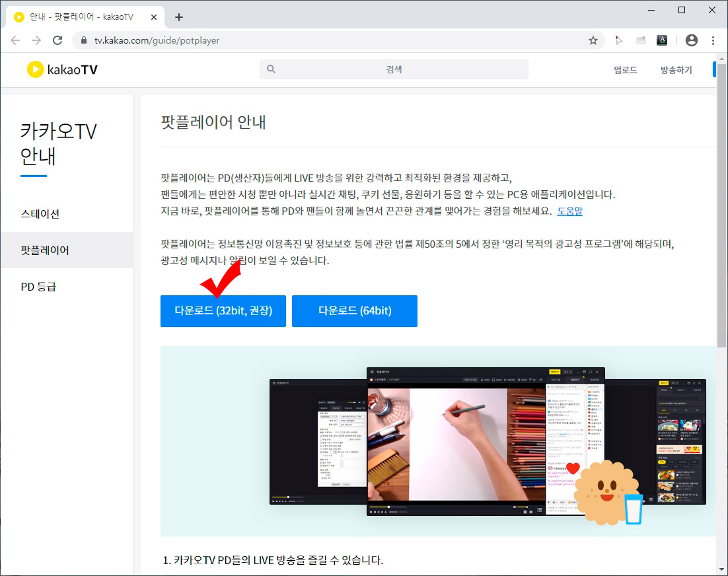This screenshot has width=728, height=576.
Task: Click 다운로드 (32bit, 권장) button
Action: [x=223, y=311]
